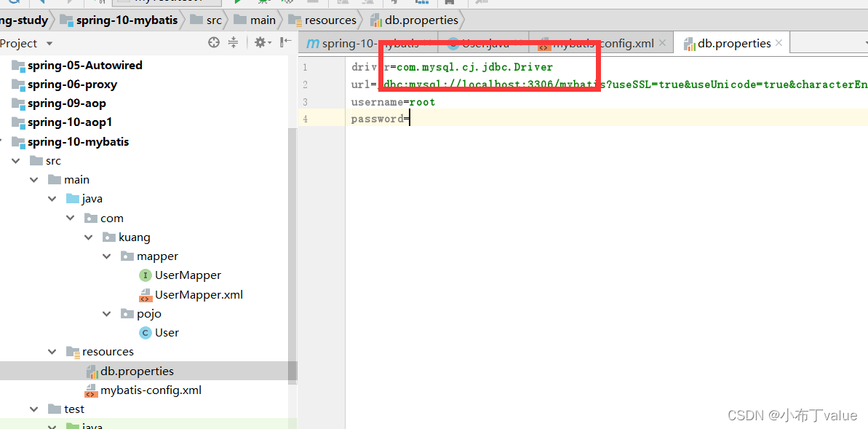Select the test folder icon
The width and height of the screenshot is (868, 429).
pos(55,409)
